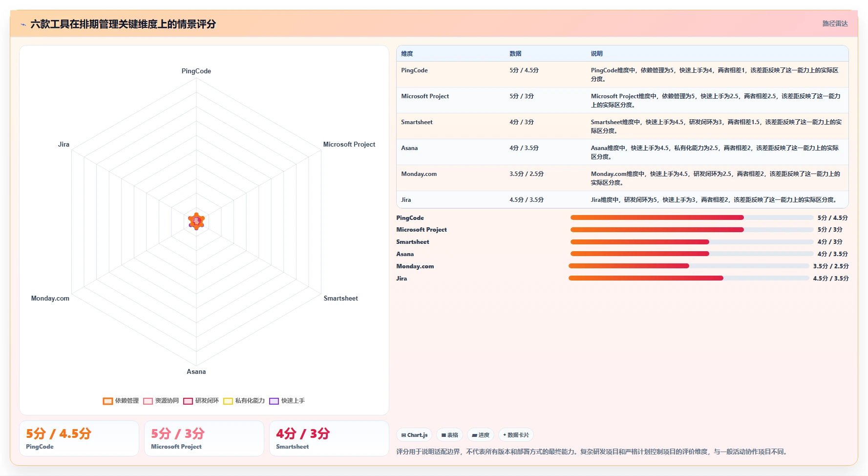Click the Microsoft Project axis label on the radar

tap(349, 144)
